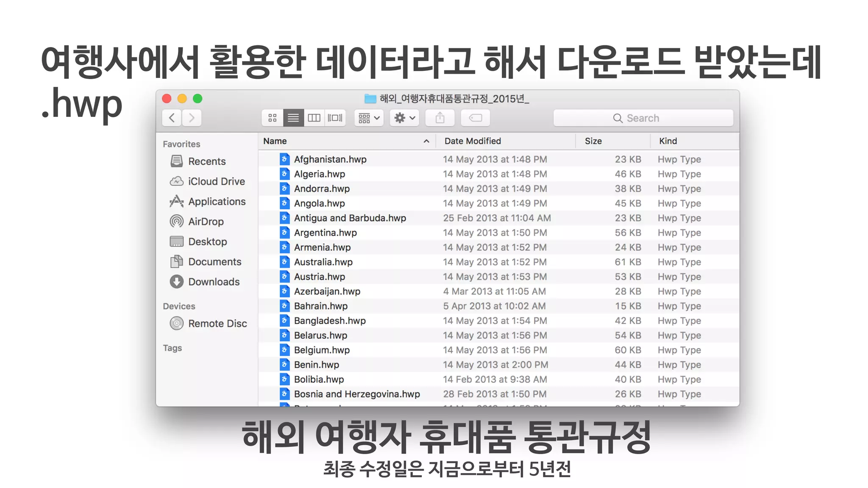Open Applications in the sidebar
The height and width of the screenshot is (488, 868).
click(x=208, y=202)
